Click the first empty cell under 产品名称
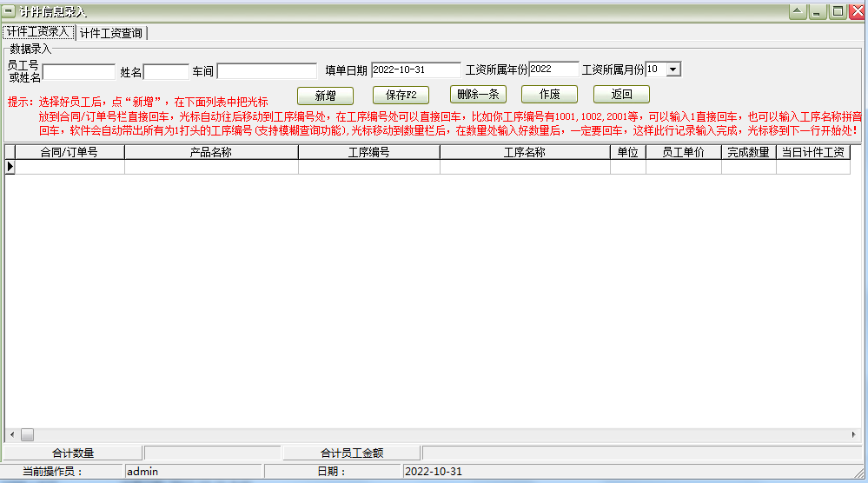The image size is (868, 483). coord(211,167)
